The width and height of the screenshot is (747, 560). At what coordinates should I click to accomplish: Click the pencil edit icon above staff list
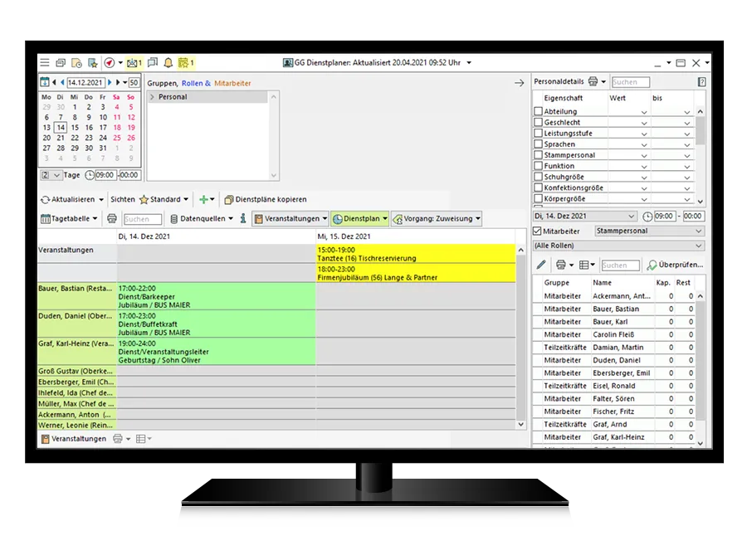541,265
